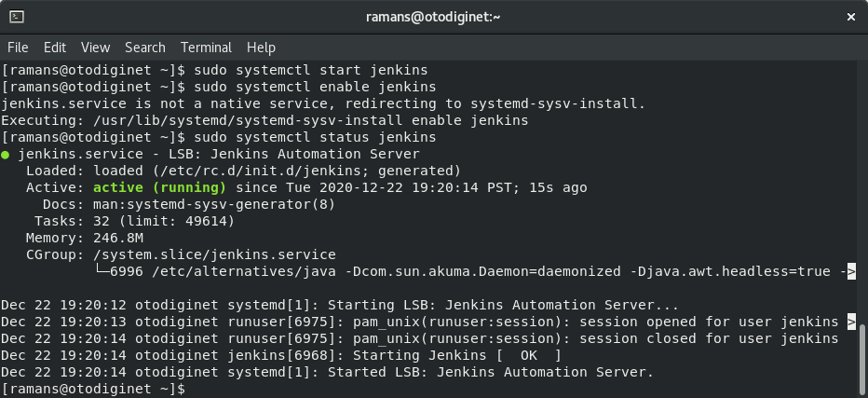The image size is (868, 398).
Task: Click the 'Executing: /usr/lib/systemd/systemd-sysv-install' line
Action: click(264, 120)
